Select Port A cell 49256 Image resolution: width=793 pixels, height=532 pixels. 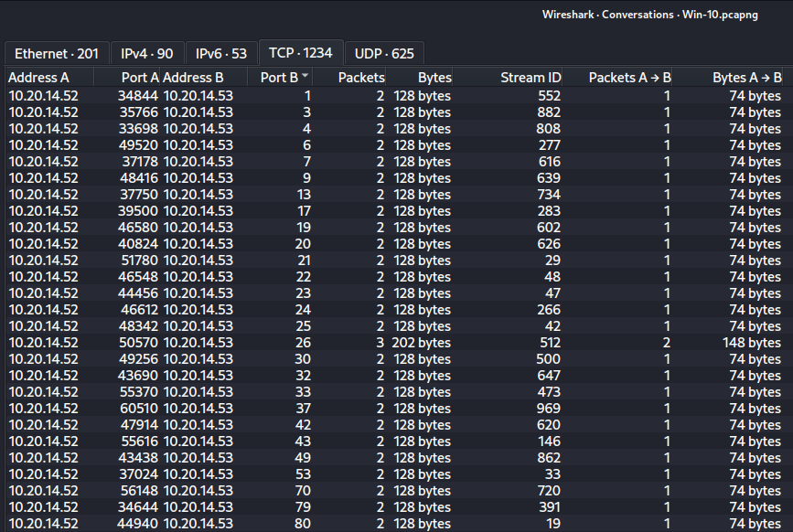138,359
